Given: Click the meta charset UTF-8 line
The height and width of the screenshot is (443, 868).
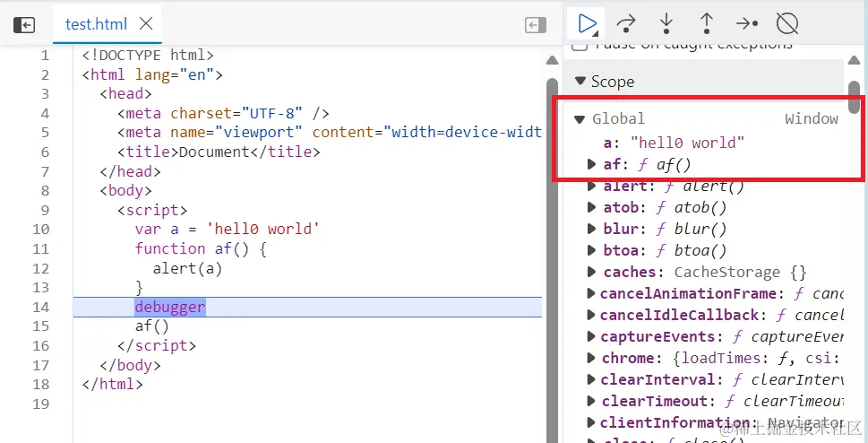Looking at the screenshot, I should tap(223, 114).
